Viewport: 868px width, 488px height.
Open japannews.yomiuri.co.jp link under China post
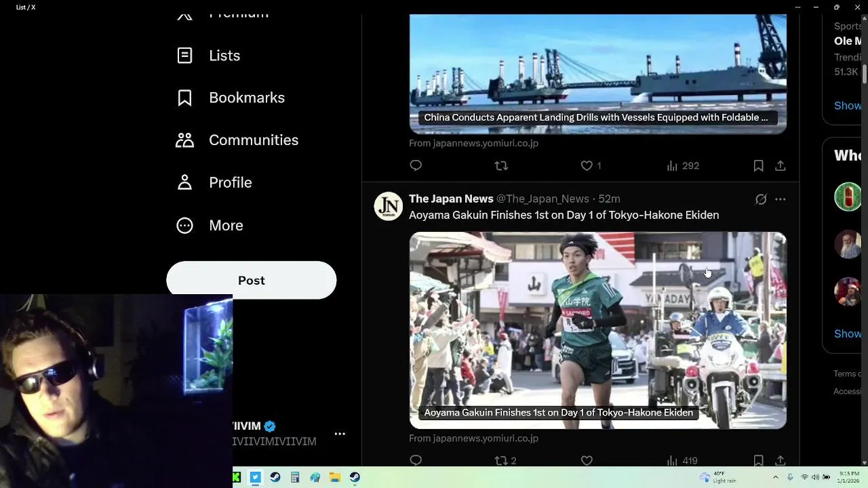(x=473, y=143)
